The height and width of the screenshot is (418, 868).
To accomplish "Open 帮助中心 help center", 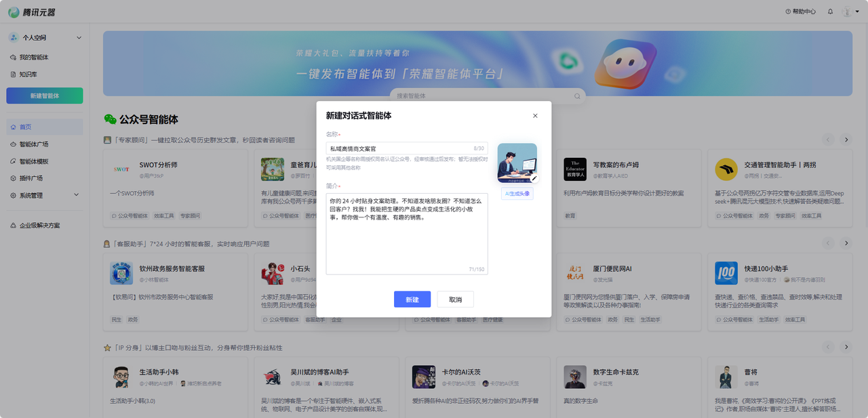I will click(801, 12).
